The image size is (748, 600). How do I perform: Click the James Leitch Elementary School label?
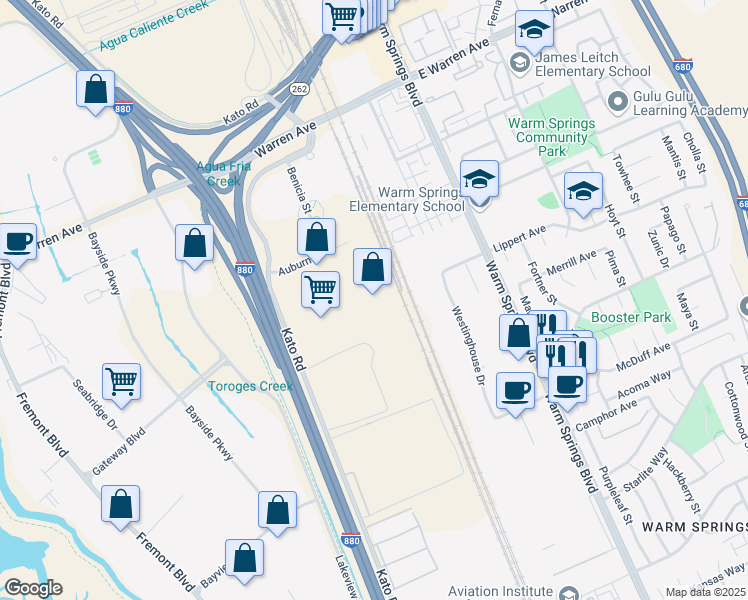[x=593, y=64]
